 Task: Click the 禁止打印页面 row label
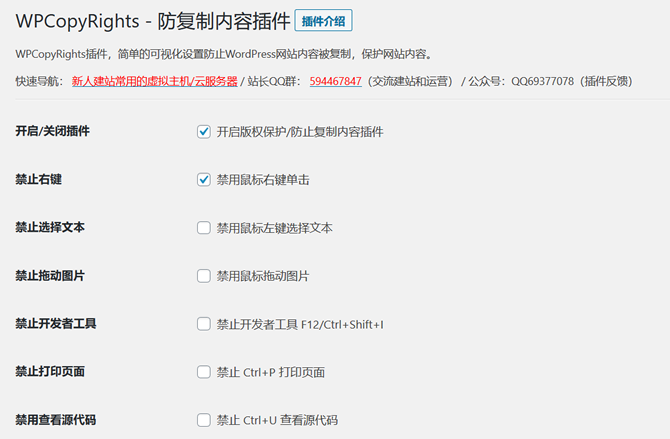50,371
